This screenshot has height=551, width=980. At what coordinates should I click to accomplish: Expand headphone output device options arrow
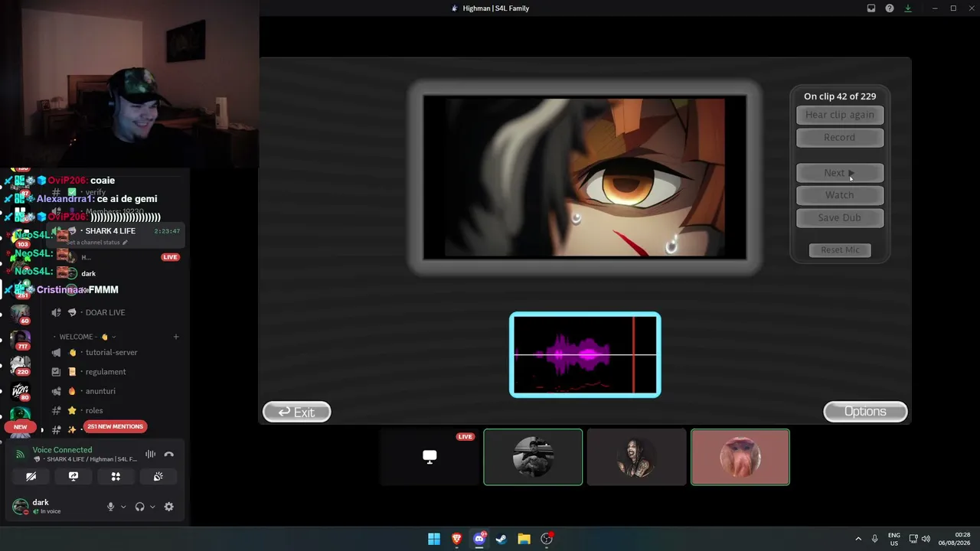[152, 507]
